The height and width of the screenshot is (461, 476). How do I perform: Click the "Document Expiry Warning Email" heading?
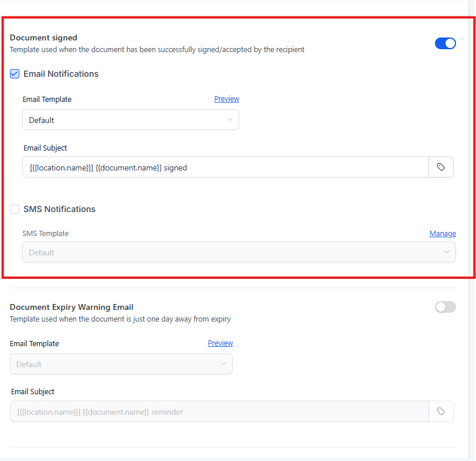click(72, 307)
